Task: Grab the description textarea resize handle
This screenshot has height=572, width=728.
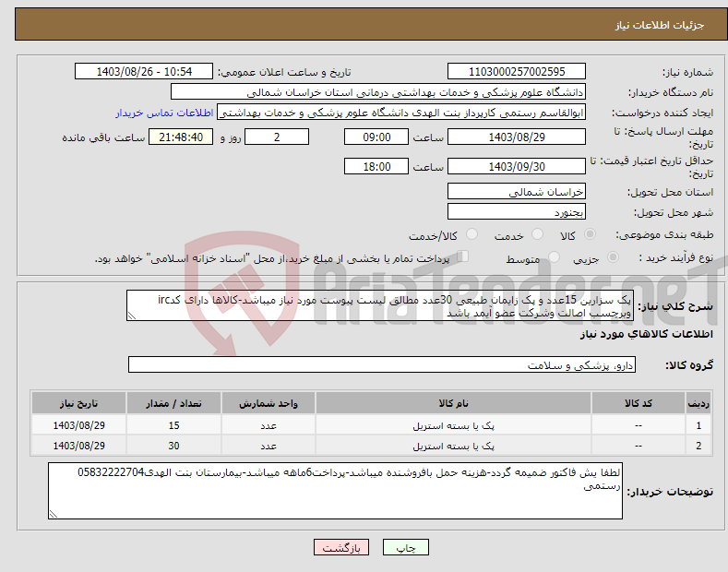Action: [131, 316]
